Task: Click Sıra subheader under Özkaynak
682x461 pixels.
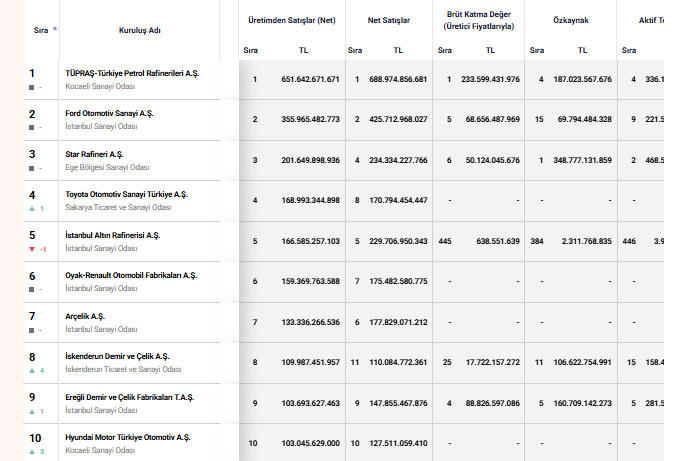Action: [x=537, y=50]
